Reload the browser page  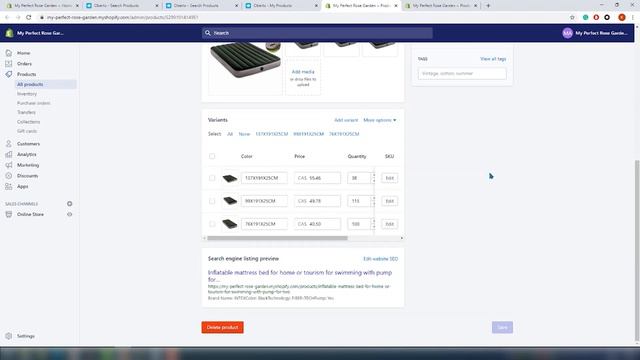[29, 17]
